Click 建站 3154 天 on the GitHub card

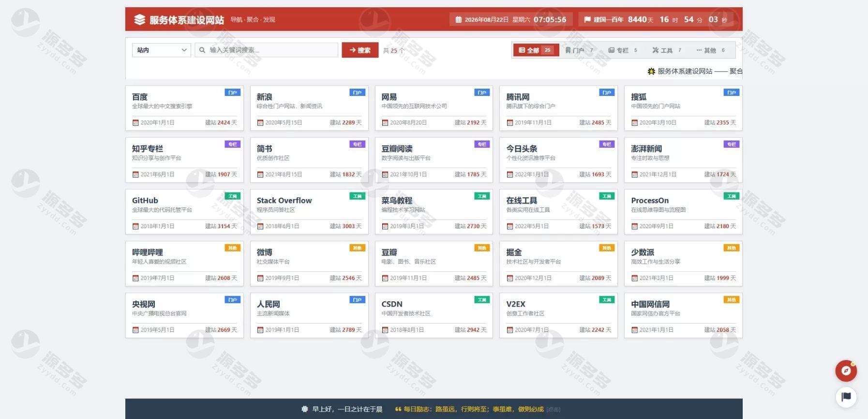click(x=221, y=226)
